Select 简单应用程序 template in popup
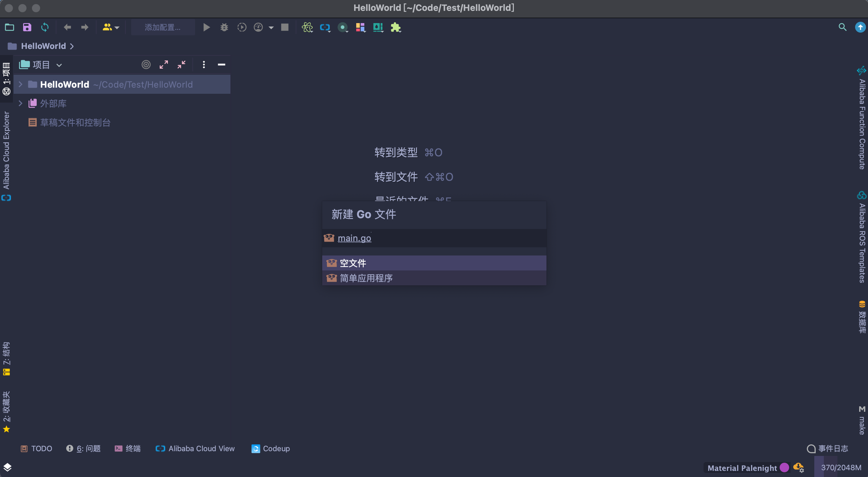Image resolution: width=868 pixels, height=477 pixels. point(366,278)
